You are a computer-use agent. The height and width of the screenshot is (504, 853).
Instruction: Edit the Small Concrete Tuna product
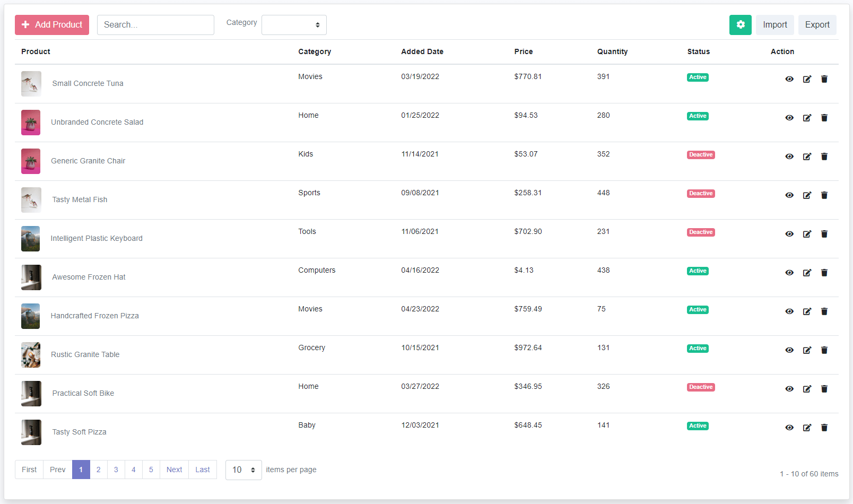(807, 79)
